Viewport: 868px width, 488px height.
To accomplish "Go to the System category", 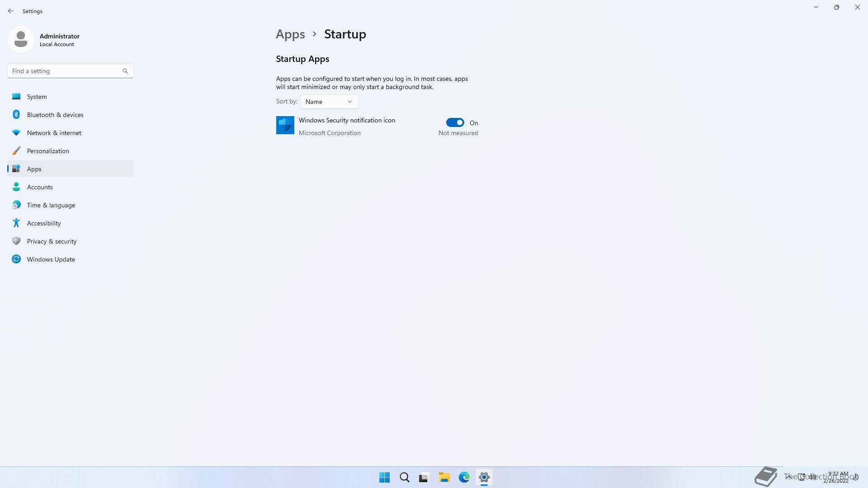I will pos(37,97).
